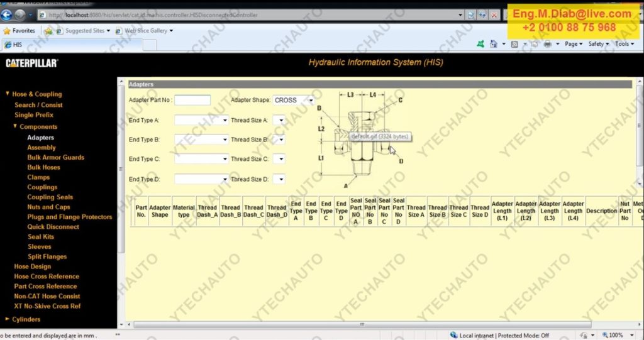Open Quick Disconnect link
Image resolution: width=644 pixels, height=340 pixels.
(x=53, y=227)
